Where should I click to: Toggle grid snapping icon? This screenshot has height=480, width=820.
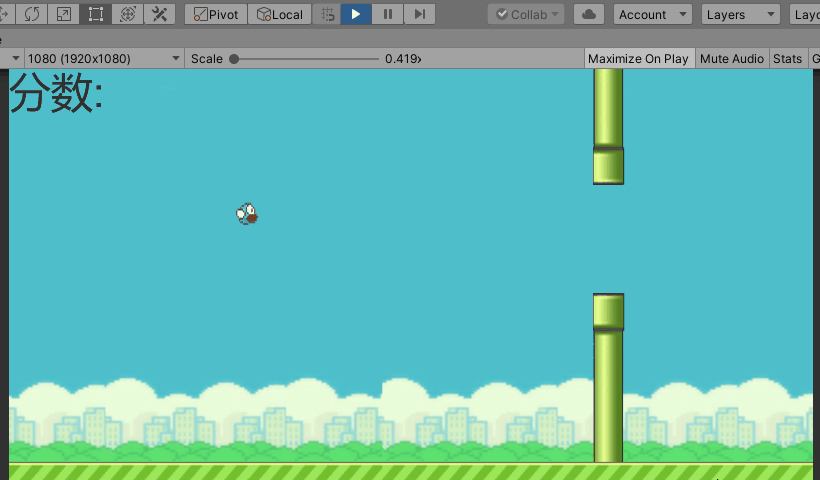tap(327, 14)
